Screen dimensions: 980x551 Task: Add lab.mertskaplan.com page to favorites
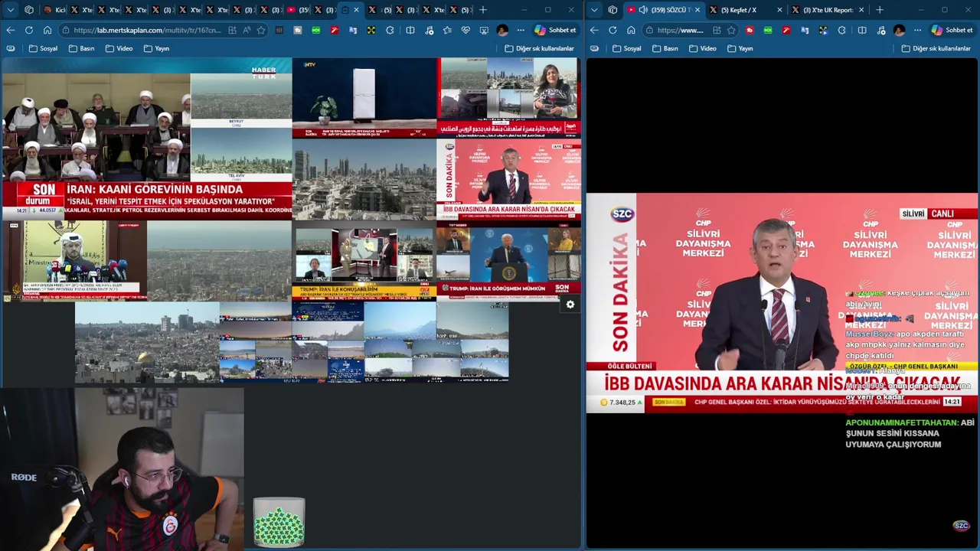tap(261, 30)
